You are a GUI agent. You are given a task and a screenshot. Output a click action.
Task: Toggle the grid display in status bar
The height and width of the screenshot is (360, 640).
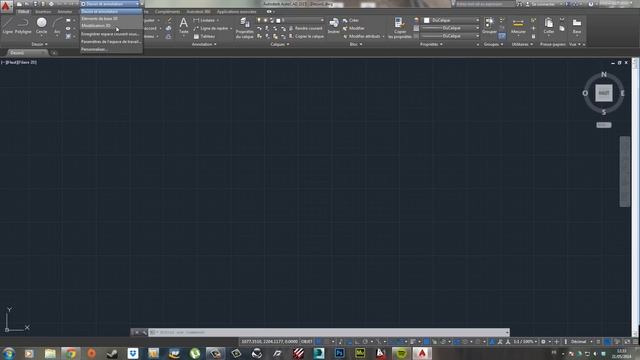319,342
